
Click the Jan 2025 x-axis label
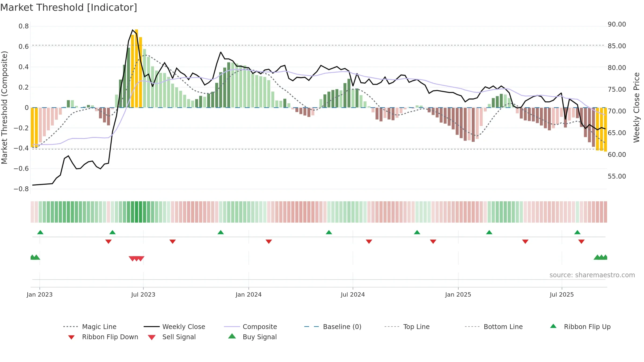[458, 294]
